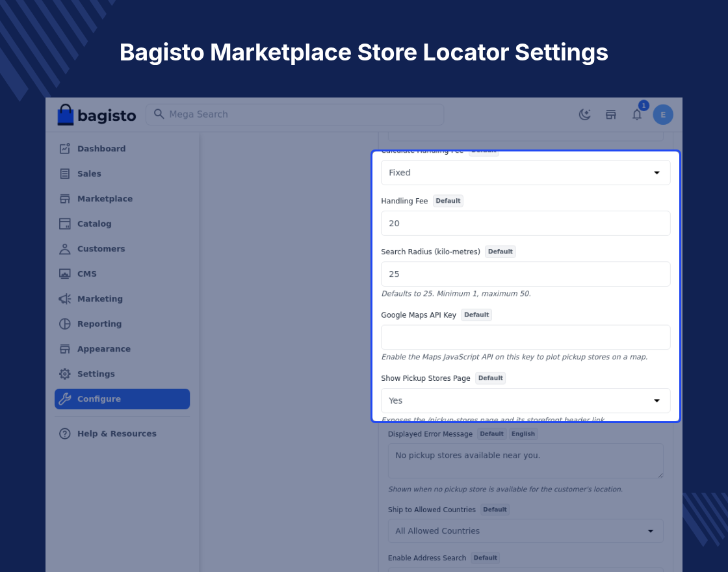The image size is (728, 572).
Task: Click the Customers sidebar icon
Action: (x=65, y=249)
